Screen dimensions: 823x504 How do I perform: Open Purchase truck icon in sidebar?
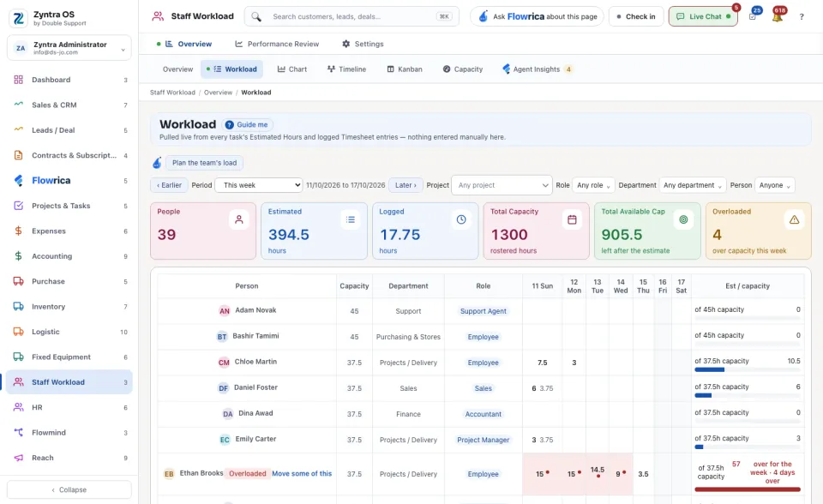18,281
